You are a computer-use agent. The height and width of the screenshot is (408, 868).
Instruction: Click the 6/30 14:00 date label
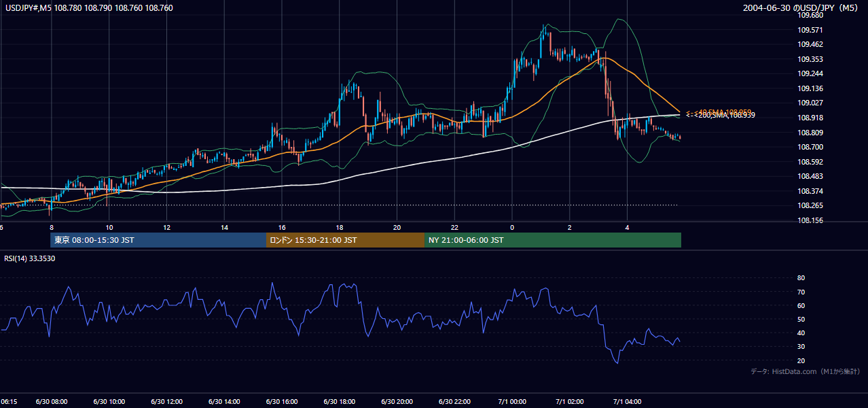click(225, 402)
